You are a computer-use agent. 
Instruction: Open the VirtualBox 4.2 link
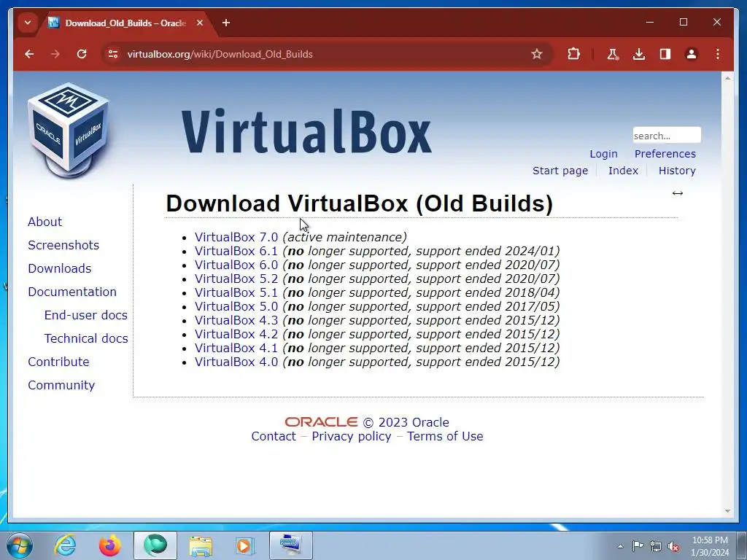tap(236, 334)
